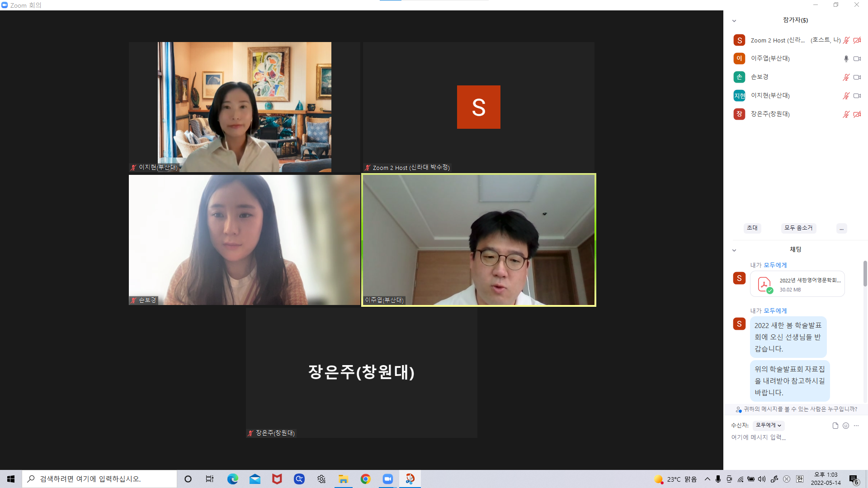Click the chat panel vertical scrollbar

click(865, 273)
